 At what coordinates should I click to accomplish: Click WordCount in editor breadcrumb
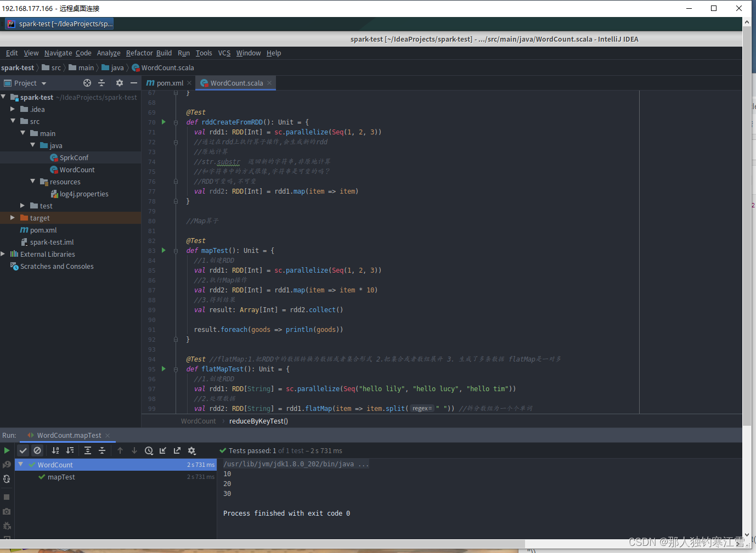(x=199, y=421)
